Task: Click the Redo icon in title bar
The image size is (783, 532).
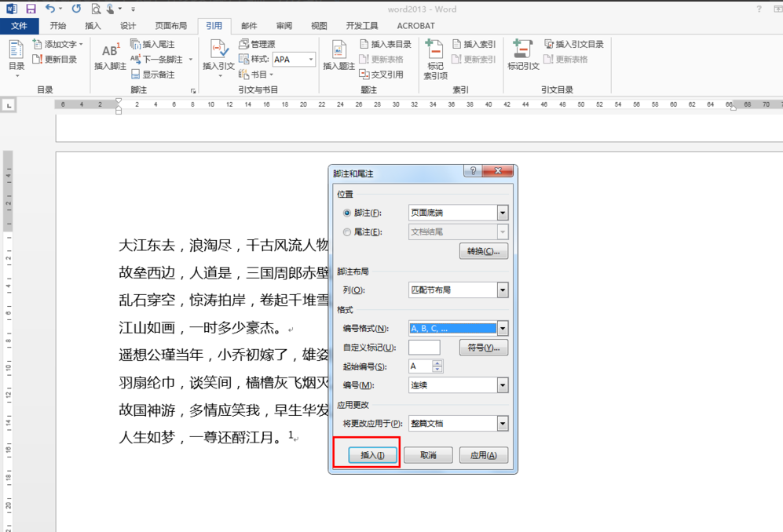Action: coord(76,9)
